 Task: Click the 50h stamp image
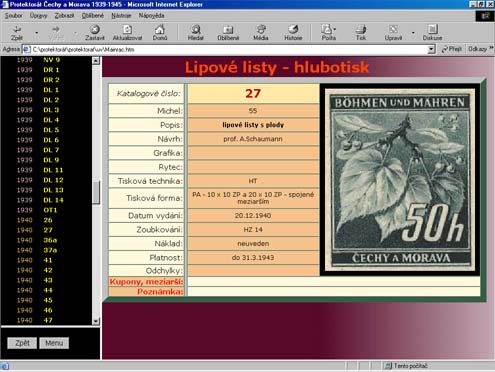coord(400,179)
